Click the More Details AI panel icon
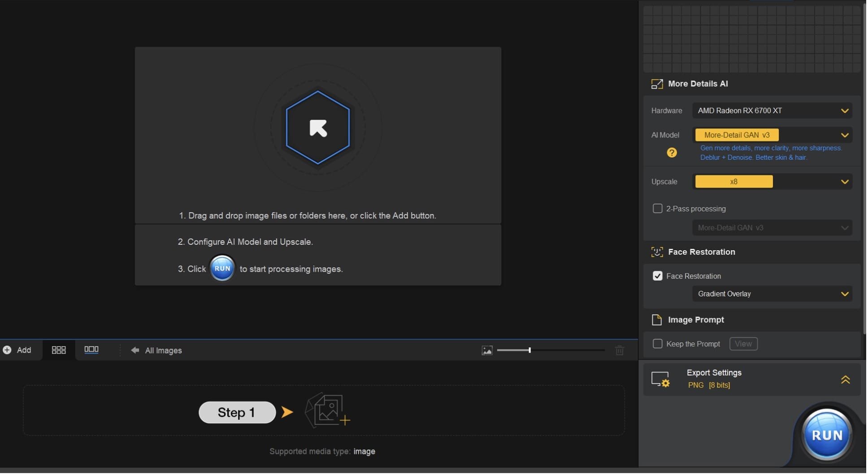Image resolution: width=868 pixels, height=474 pixels. [x=657, y=84]
